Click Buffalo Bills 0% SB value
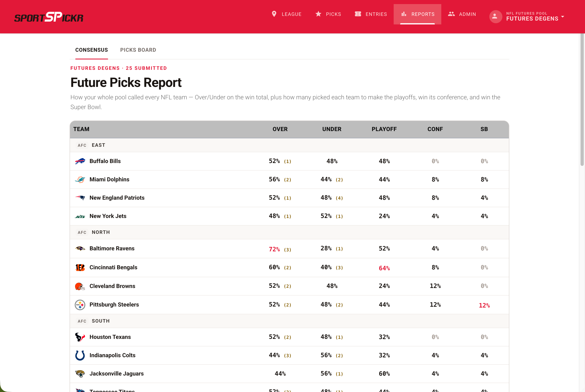Viewport: 585px width, 392px height. 484,161
